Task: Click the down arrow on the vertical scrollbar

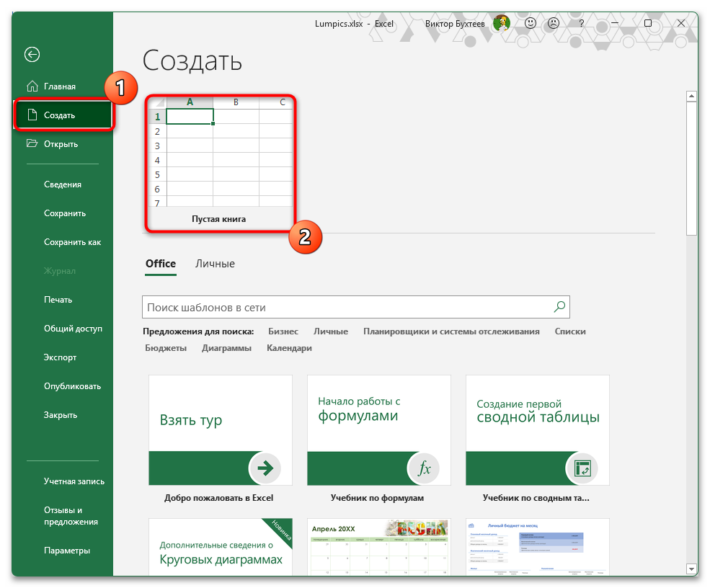Action: click(x=691, y=568)
